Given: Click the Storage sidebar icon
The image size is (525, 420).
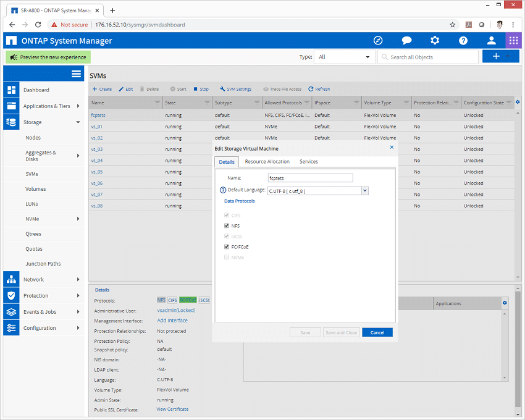Looking at the screenshot, I should click(11, 122).
